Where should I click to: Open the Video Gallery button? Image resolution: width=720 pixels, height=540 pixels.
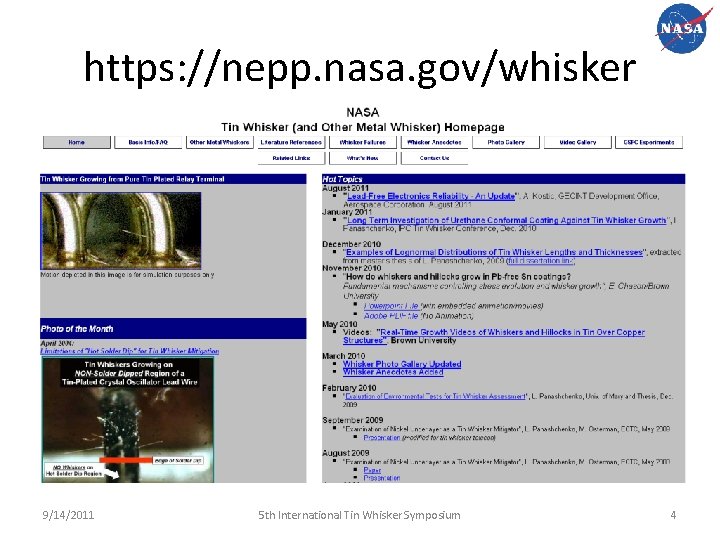tap(578, 142)
